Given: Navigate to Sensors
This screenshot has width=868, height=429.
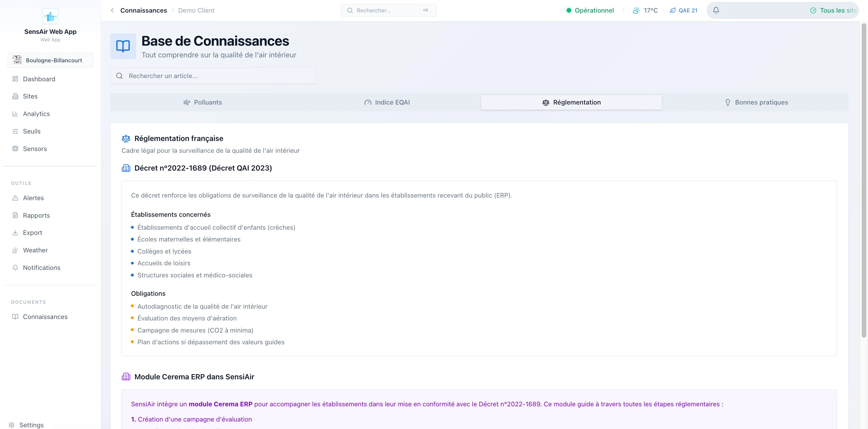Looking at the screenshot, I should pyautogui.click(x=50, y=149).
